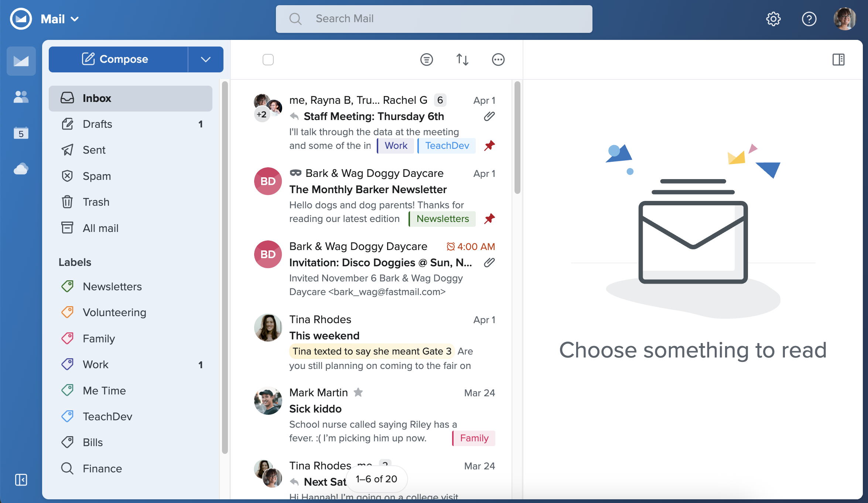868x503 pixels.
Task: Toggle the select all messages checkbox
Action: click(x=268, y=59)
